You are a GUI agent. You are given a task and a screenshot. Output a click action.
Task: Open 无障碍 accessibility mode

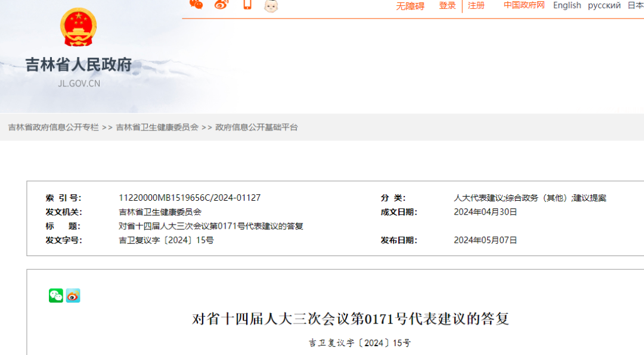tap(410, 6)
